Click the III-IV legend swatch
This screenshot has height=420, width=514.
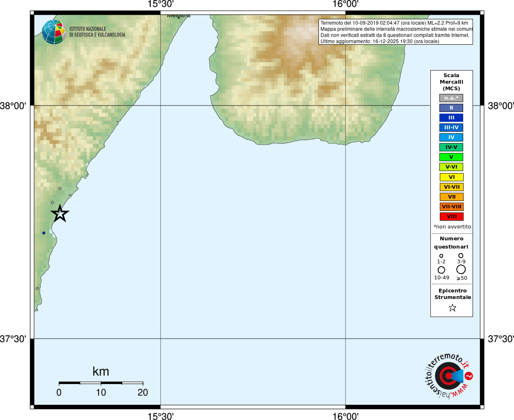click(x=451, y=128)
